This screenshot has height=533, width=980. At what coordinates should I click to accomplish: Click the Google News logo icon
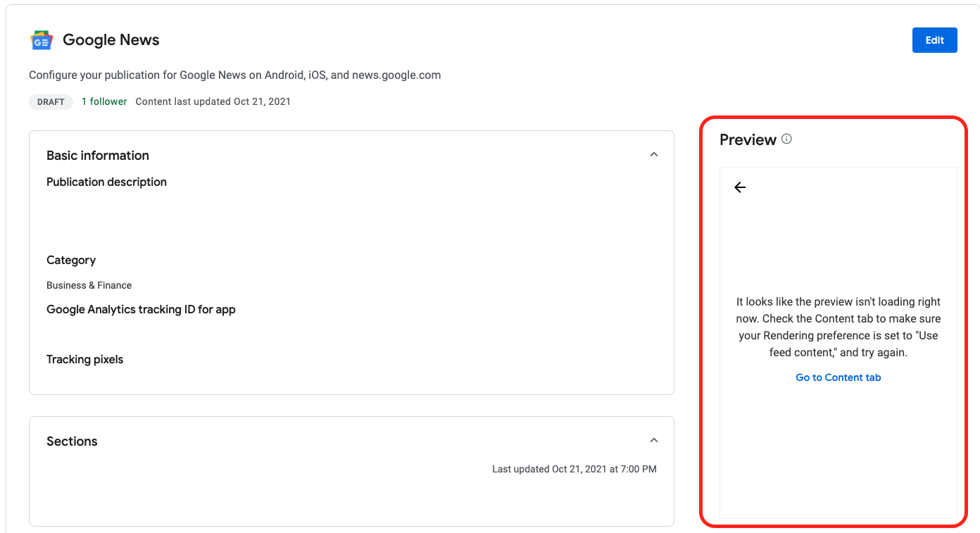pos(42,40)
